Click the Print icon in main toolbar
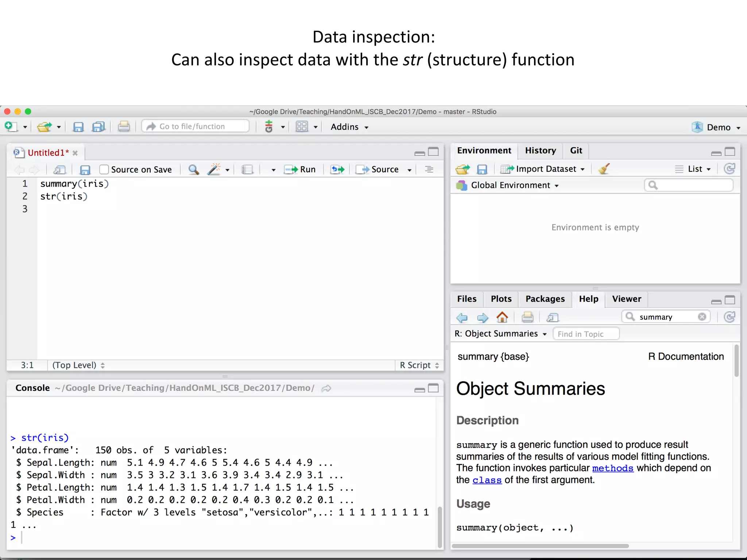The width and height of the screenshot is (747, 560). click(124, 127)
